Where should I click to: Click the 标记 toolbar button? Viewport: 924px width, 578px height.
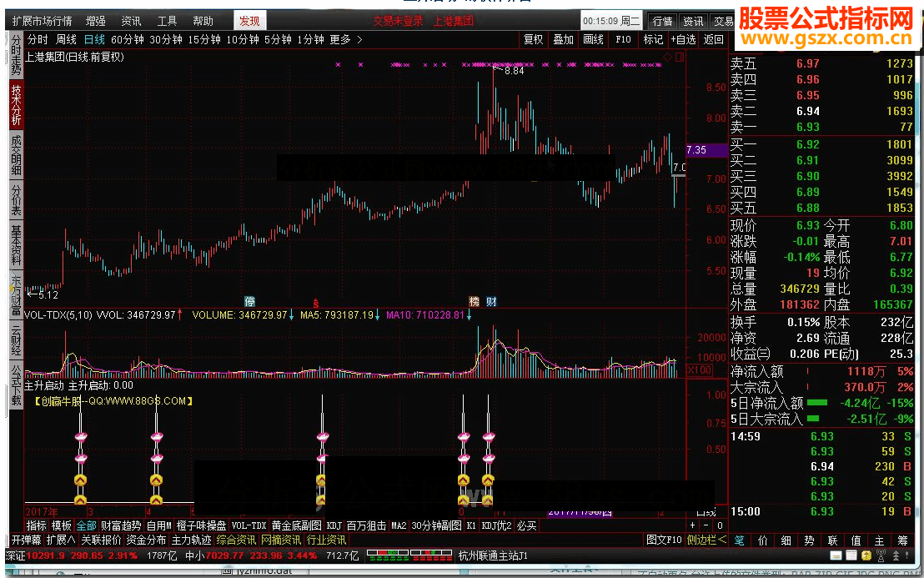point(653,39)
